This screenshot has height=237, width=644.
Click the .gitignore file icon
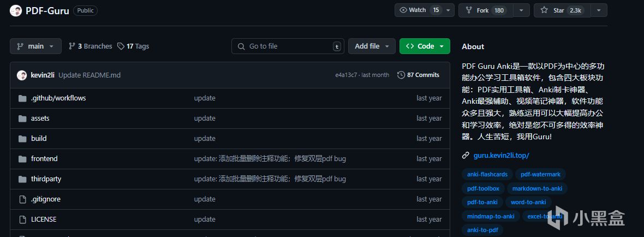pyautogui.click(x=22, y=199)
